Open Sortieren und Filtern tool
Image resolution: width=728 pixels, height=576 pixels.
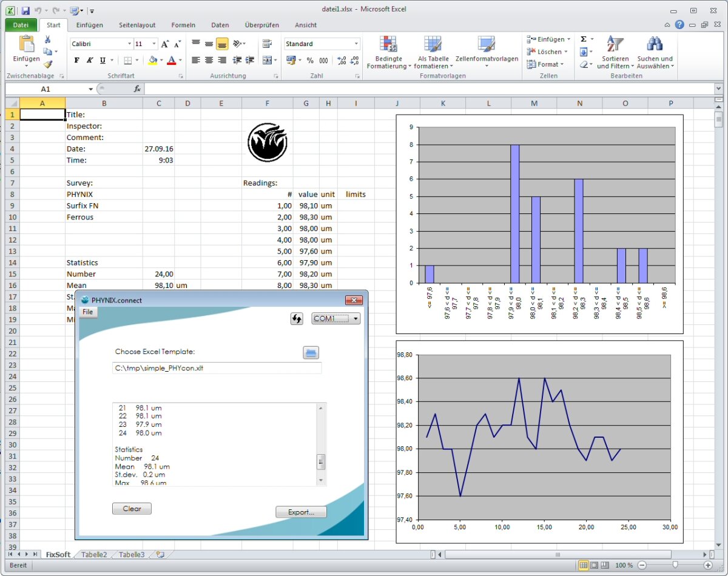[615, 52]
